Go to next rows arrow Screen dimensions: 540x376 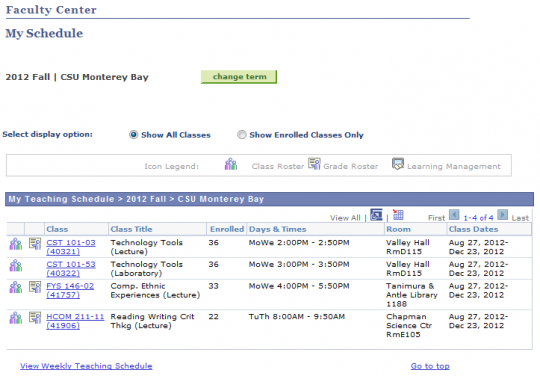[x=502, y=215]
